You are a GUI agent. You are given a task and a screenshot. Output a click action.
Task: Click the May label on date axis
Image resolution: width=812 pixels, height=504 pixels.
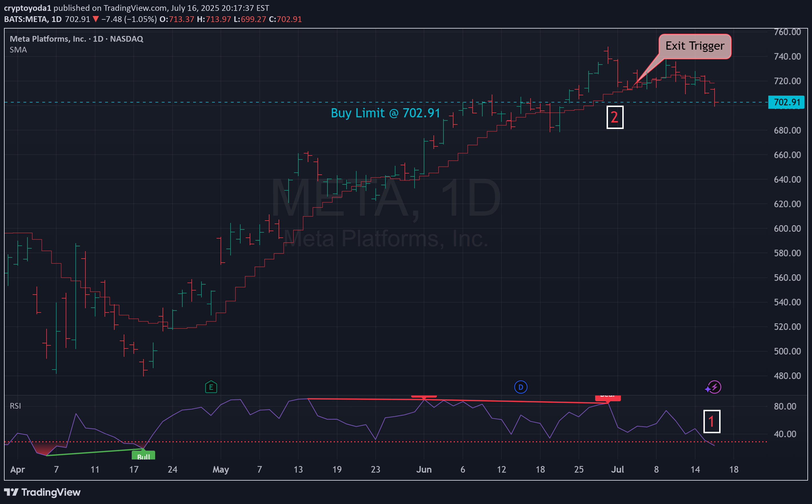pos(221,469)
